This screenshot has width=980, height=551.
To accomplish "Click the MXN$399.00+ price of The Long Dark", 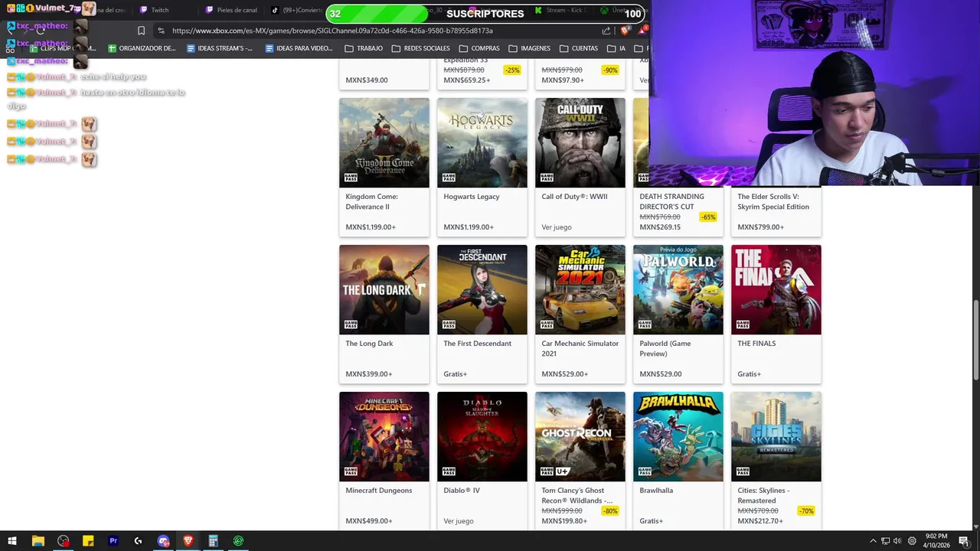I will [369, 374].
